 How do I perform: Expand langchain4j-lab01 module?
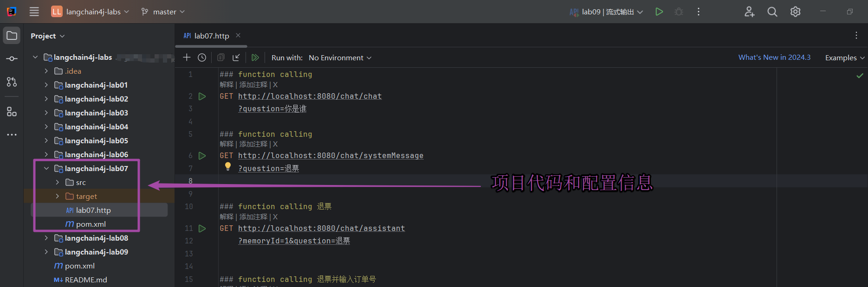coord(46,85)
